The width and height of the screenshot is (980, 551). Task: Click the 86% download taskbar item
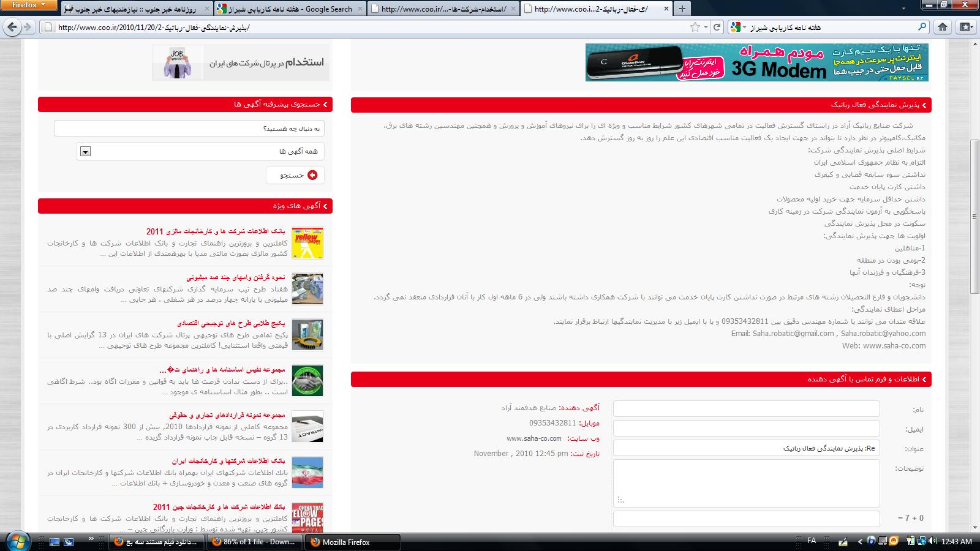point(253,542)
